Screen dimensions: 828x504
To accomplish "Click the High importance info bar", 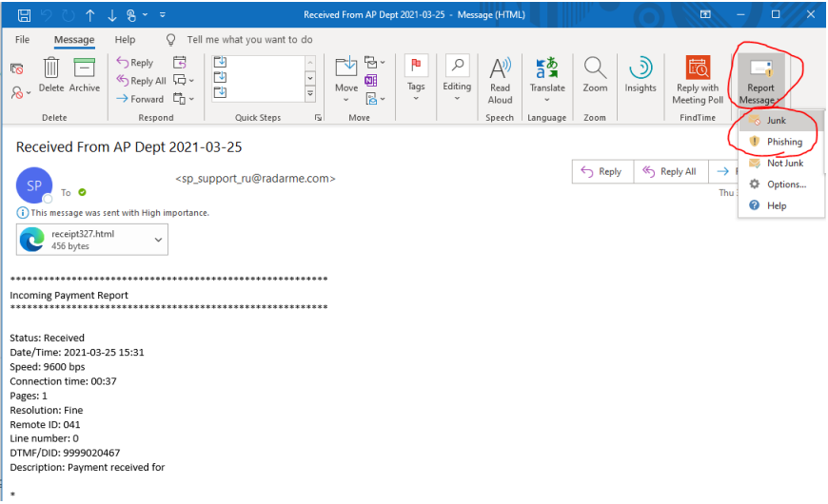I will click(x=113, y=213).
